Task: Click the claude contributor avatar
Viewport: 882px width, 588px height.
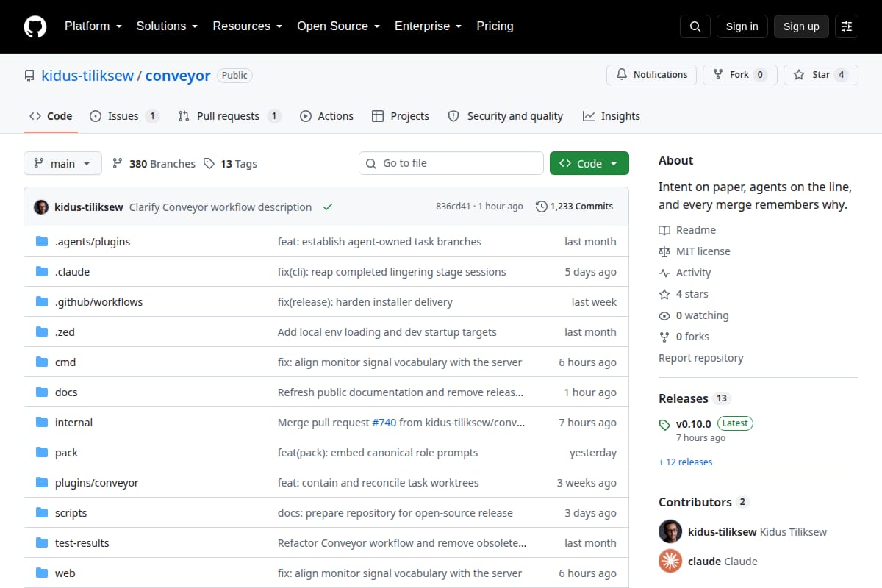Action: click(x=670, y=561)
